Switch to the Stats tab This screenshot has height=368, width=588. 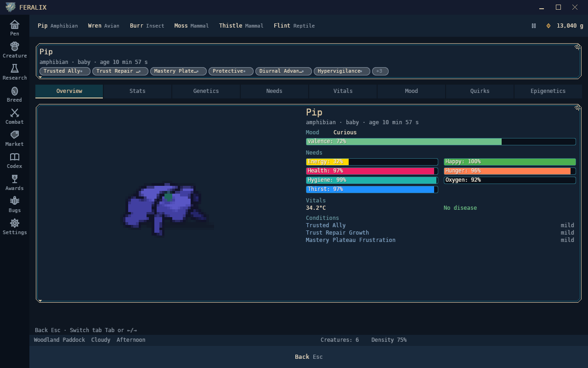tap(137, 91)
